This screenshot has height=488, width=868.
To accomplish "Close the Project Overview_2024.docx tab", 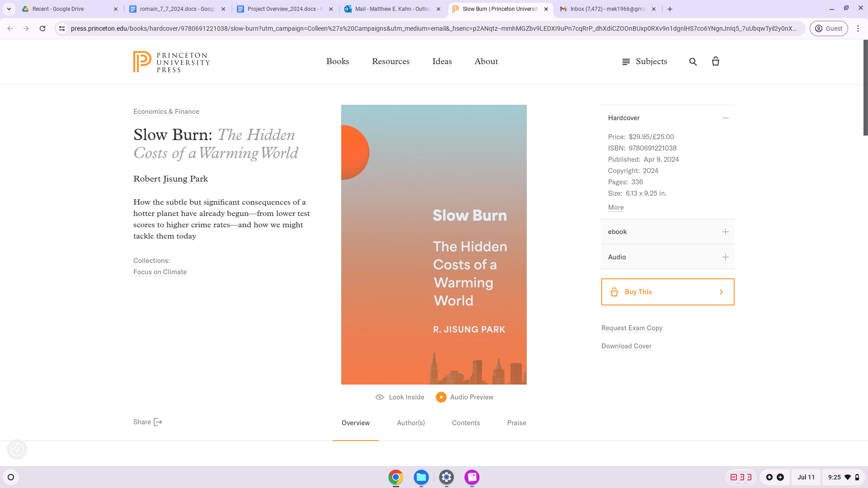I will click(331, 9).
